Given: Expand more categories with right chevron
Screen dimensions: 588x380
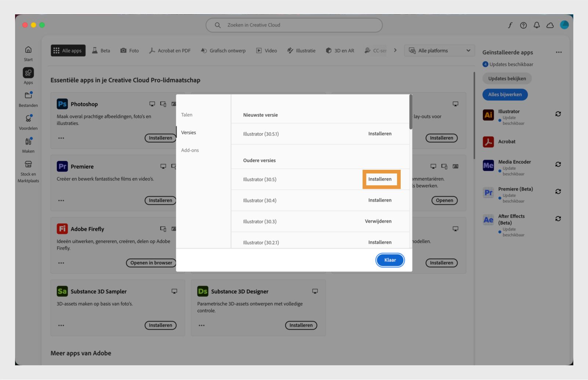Looking at the screenshot, I should tap(395, 50).
